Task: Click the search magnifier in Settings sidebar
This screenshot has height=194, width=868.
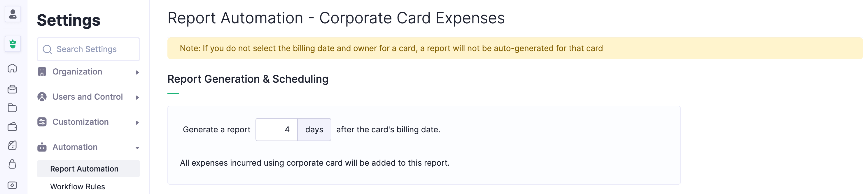Action: 47,49
